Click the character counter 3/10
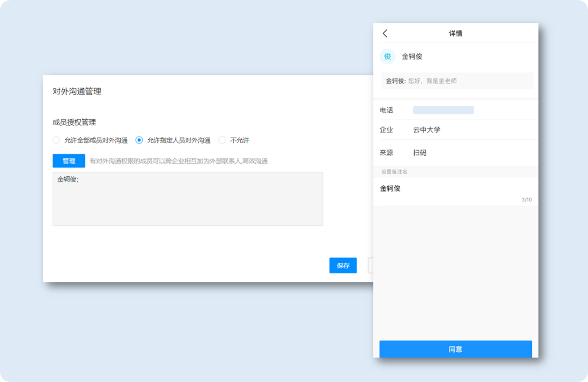 pyautogui.click(x=525, y=199)
